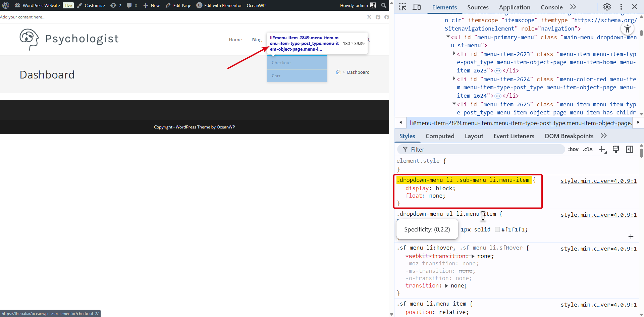This screenshot has height=317, width=644.
Task: Go to the Blog menu item
Action: point(257,40)
